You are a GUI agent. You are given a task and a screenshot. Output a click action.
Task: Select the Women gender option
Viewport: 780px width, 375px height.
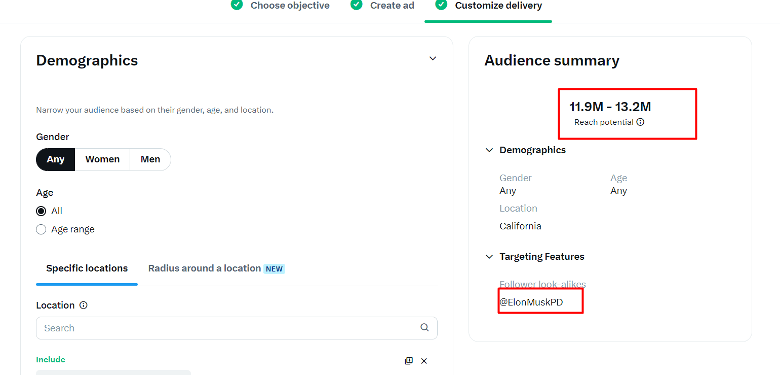pos(102,159)
